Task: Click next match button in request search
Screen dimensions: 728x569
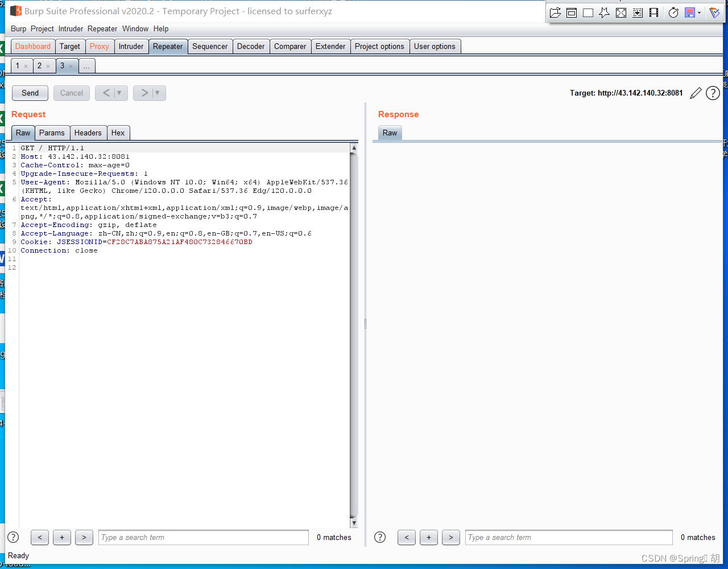Action: 84,537
